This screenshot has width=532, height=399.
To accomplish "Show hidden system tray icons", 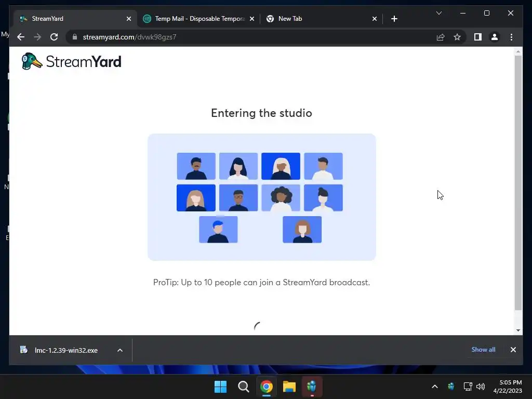I will [435, 387].
